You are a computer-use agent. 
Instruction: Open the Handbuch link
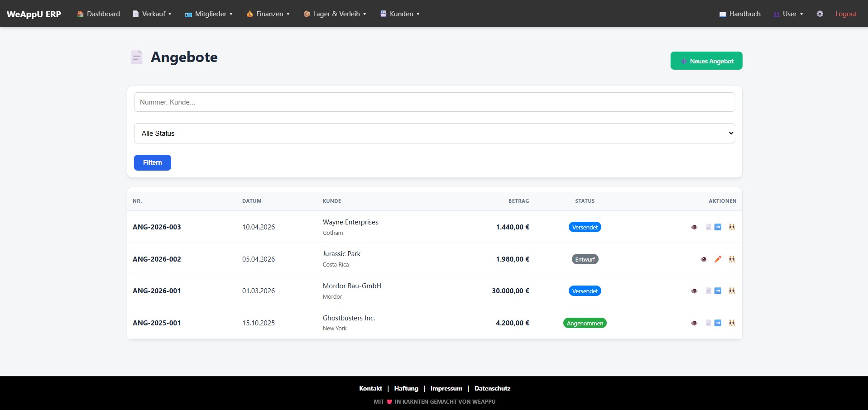740,14
